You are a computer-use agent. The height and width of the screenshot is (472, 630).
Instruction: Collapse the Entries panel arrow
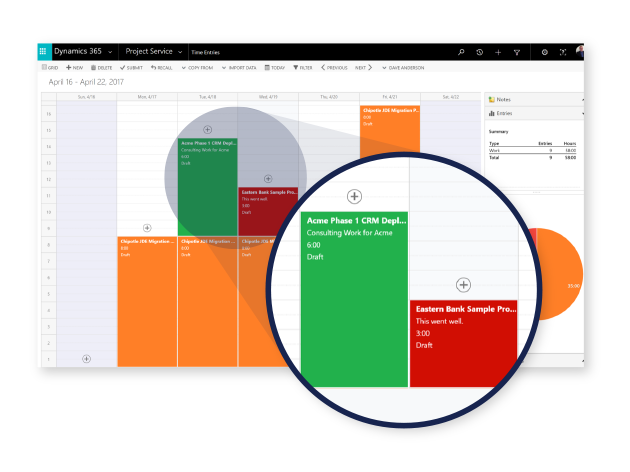(x=582, y=114)
